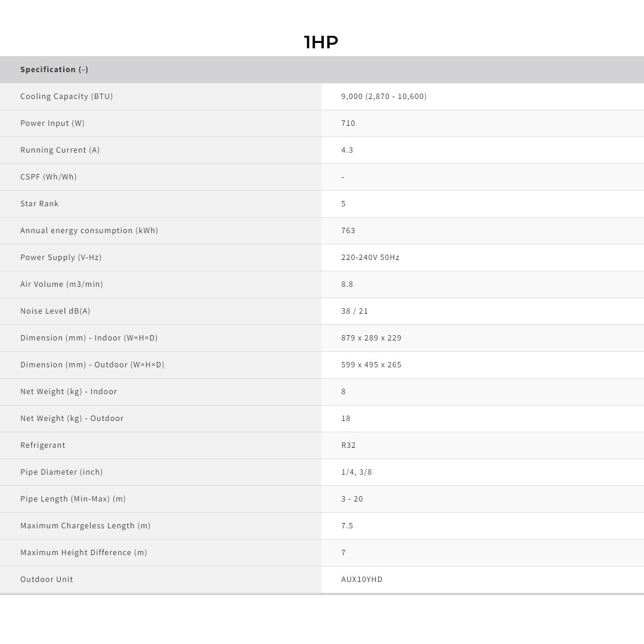
Task: Click indoor dimension value 879 x 289 x 229
Action: click(x=371, y=338)
